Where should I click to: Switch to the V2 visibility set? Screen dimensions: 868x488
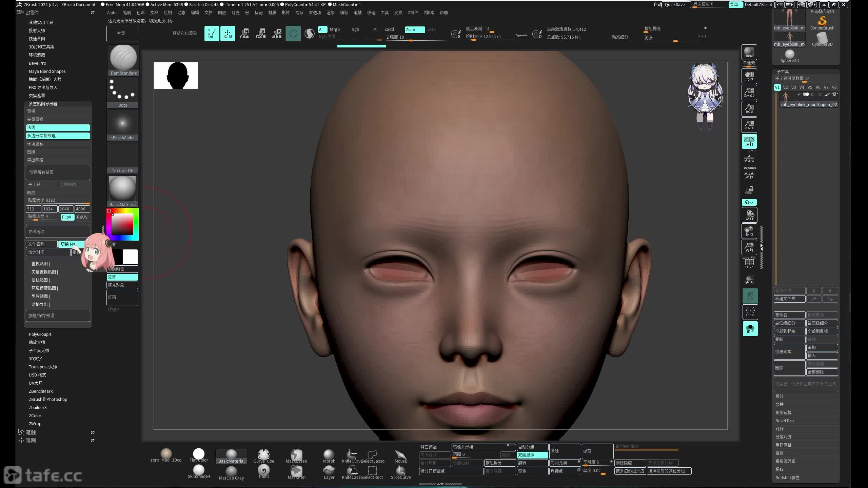[785, 87]
